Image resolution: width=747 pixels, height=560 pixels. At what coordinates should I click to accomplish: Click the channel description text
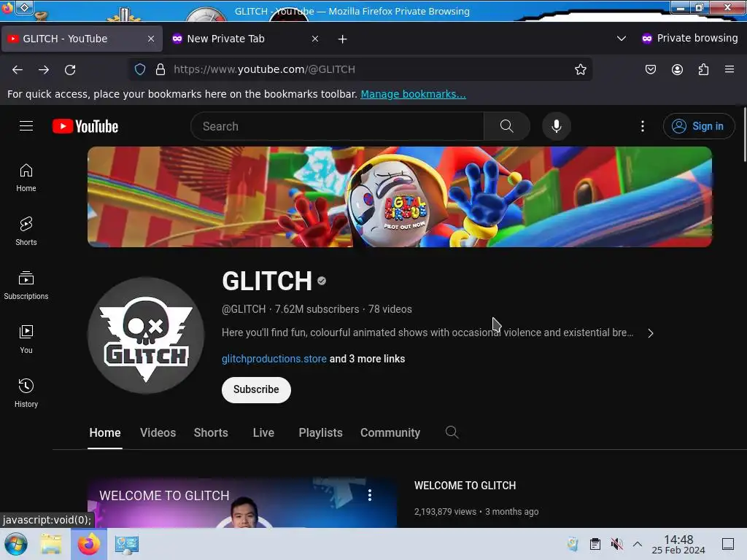click(x=427, y=332)
